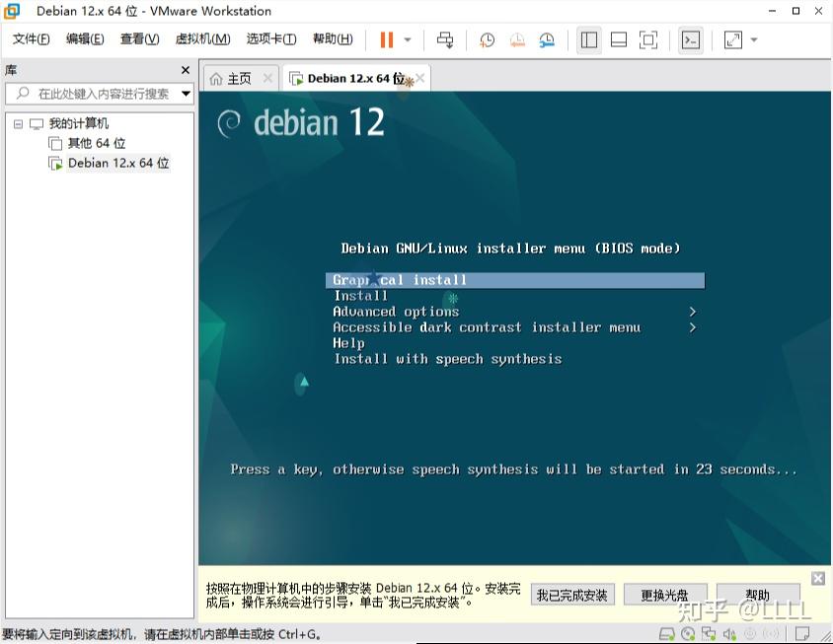Click the network adapter status icon
Viewport: 833px width, 644px height.
tap(709, 633)
